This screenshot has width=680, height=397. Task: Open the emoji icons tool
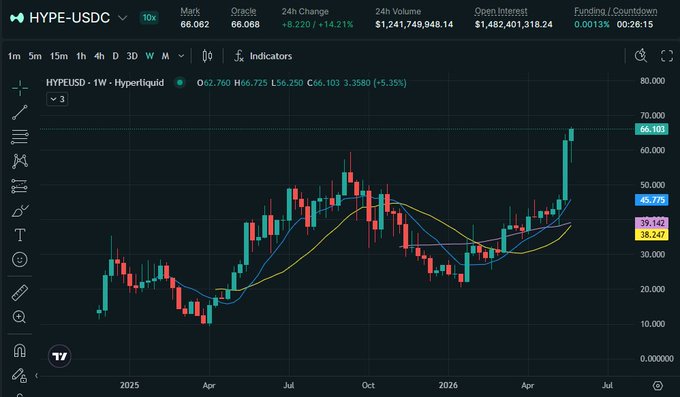pyautogui.click(x=20, y=259)
